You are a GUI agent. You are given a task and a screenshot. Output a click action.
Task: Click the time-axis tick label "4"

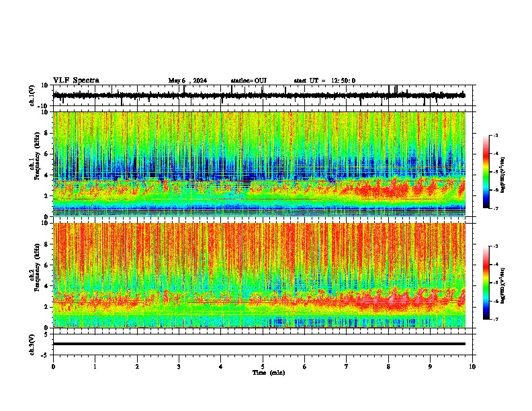point(221,367)
